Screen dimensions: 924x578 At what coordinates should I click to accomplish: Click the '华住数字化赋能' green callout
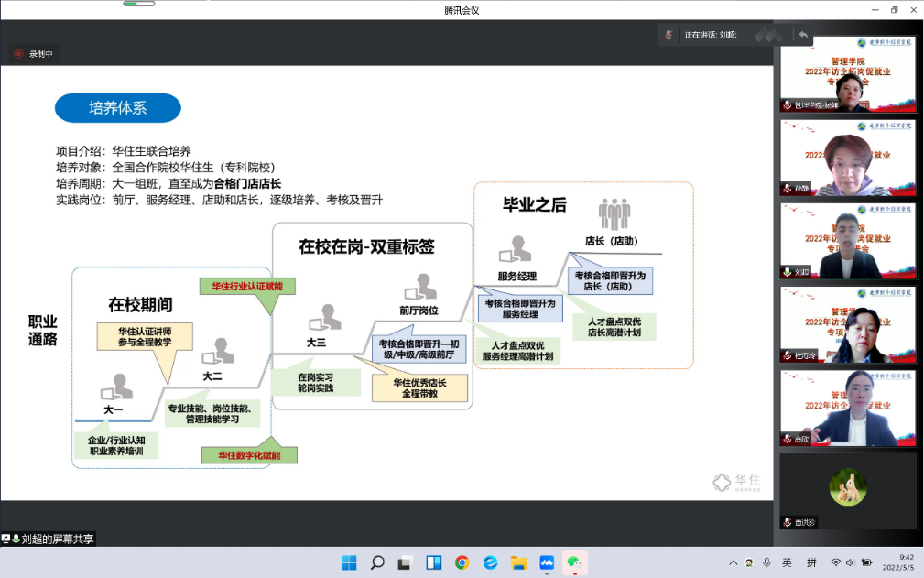(249, 455)
